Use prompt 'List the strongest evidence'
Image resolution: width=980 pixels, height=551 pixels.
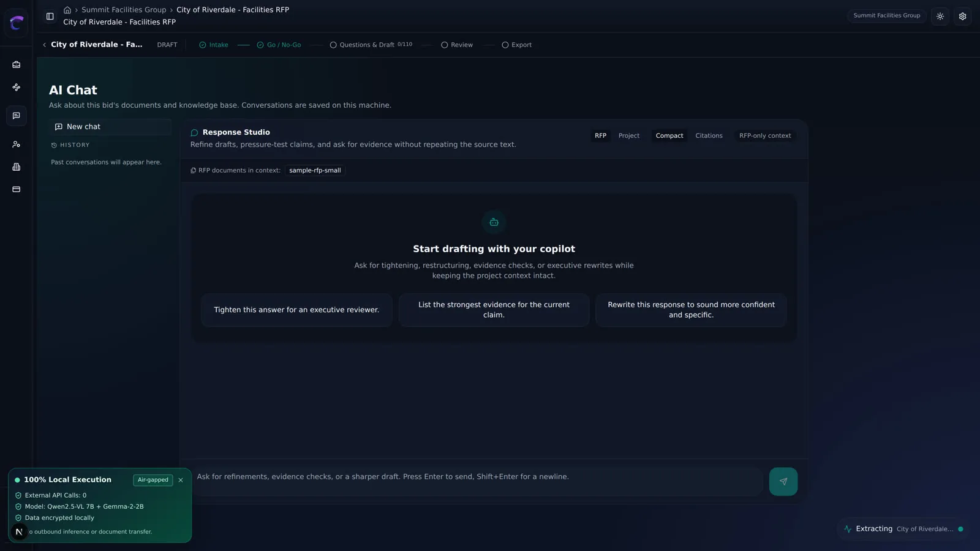(x=494, y=310)
